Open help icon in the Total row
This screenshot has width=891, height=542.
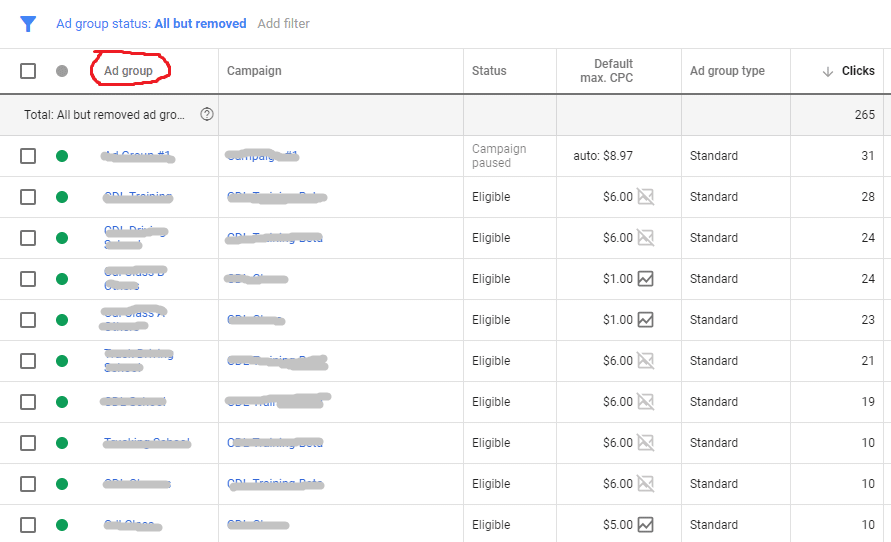207,115
